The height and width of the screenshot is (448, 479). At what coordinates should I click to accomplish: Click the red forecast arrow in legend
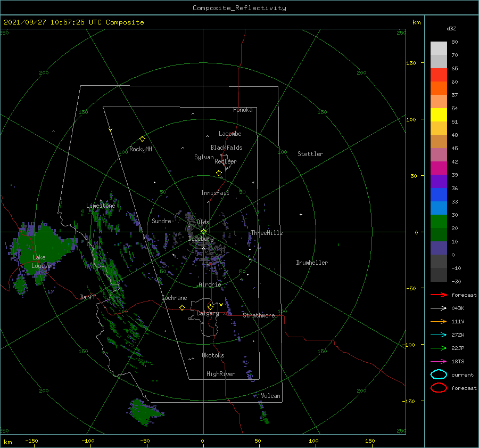coord(439,295)
